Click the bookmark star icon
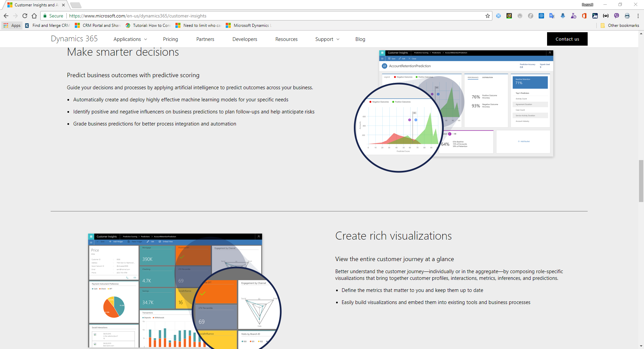Viewport: 644px width, 349px height. pyautogui.click(x=487, y=16)
